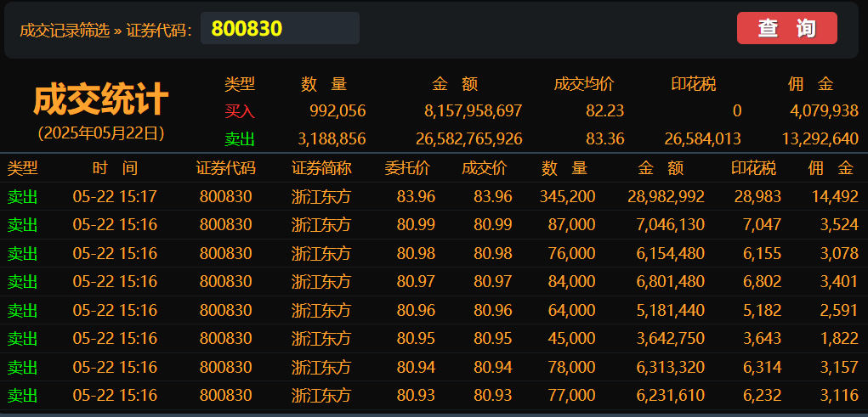Select the quantity 345,200 cell

tap(567, 196)
